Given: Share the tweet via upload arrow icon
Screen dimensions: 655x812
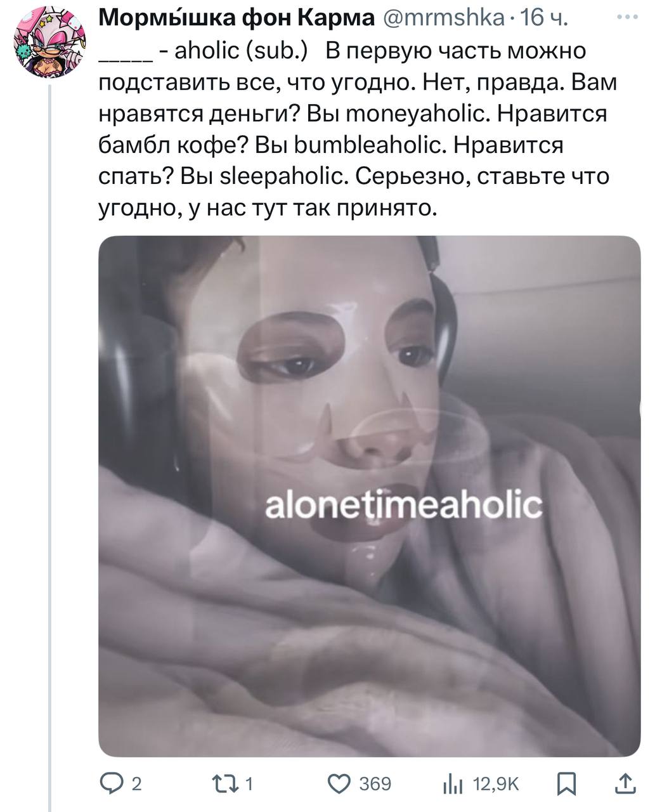Looking at the screenshot, I should click(624, 784).
